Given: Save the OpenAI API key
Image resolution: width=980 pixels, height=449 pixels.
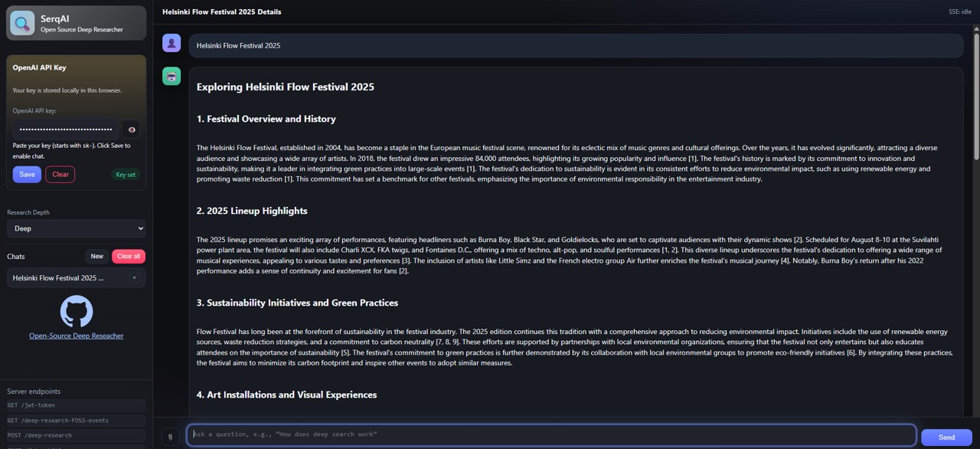Looking at the screenshot, I should tap(27, 174).
